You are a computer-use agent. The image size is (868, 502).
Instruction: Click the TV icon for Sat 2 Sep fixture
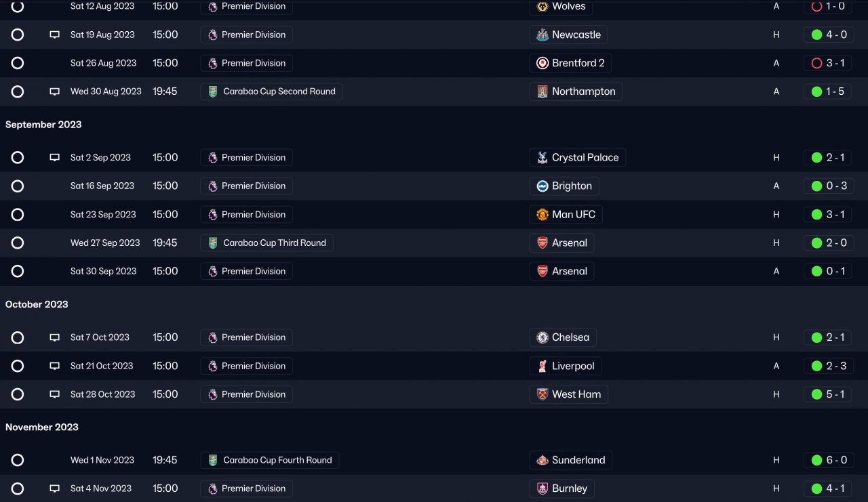pyautogui.click(x=55, y=158)
